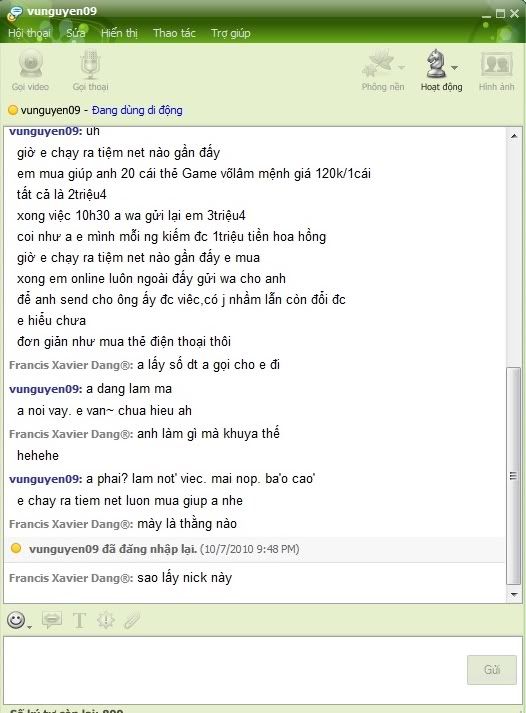Screen dimensions: 526x713
Task: Open the text formatting T icon
Action: (x=79, y=620)
